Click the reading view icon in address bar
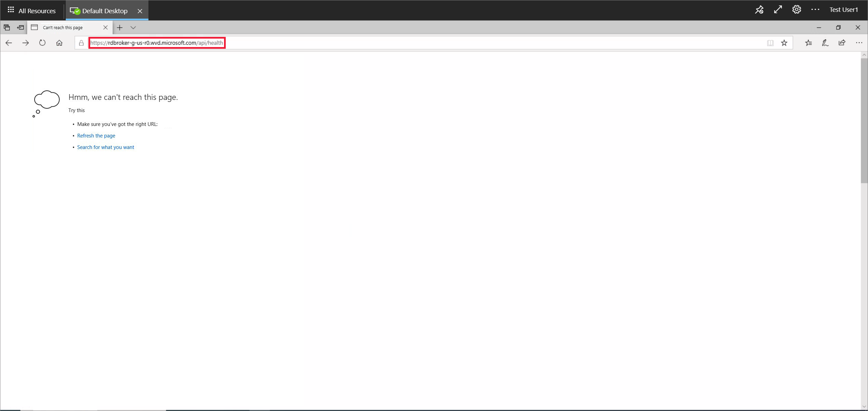 click(x=770, y=43)
